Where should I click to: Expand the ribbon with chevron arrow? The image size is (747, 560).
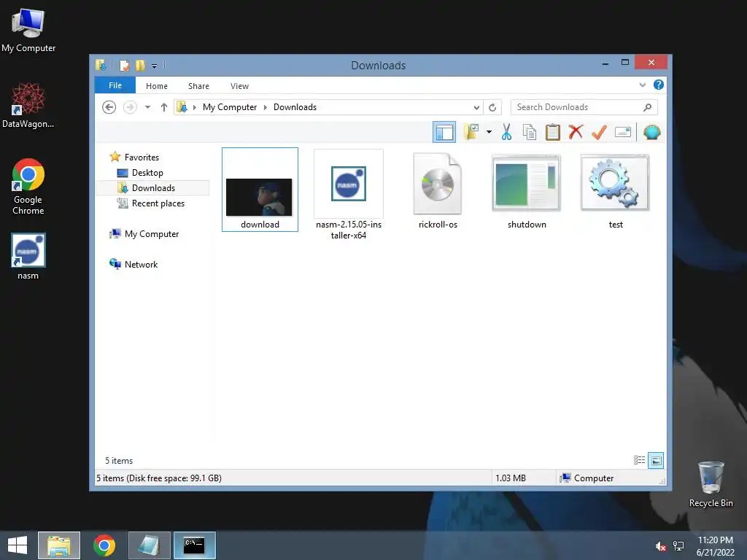(x=642, y=85)
